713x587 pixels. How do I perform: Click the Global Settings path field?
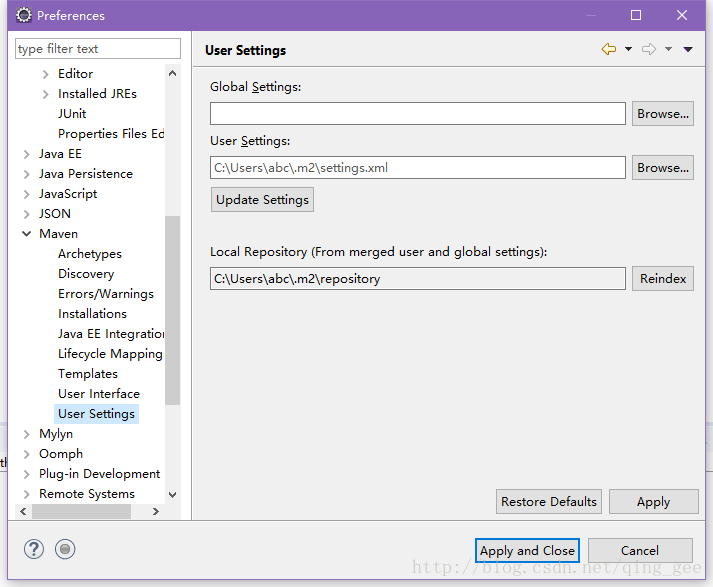[x=417, y=113]
